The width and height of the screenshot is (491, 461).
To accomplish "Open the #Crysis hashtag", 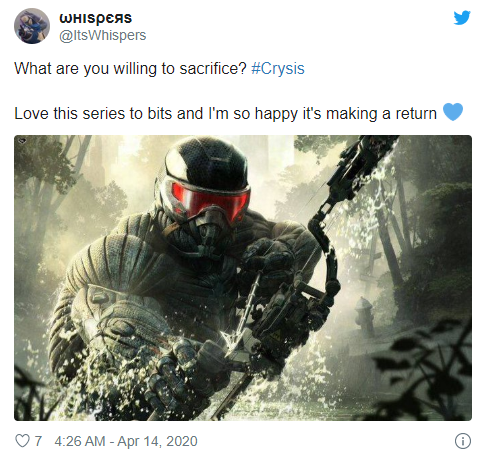I will (x=278, y=68).
